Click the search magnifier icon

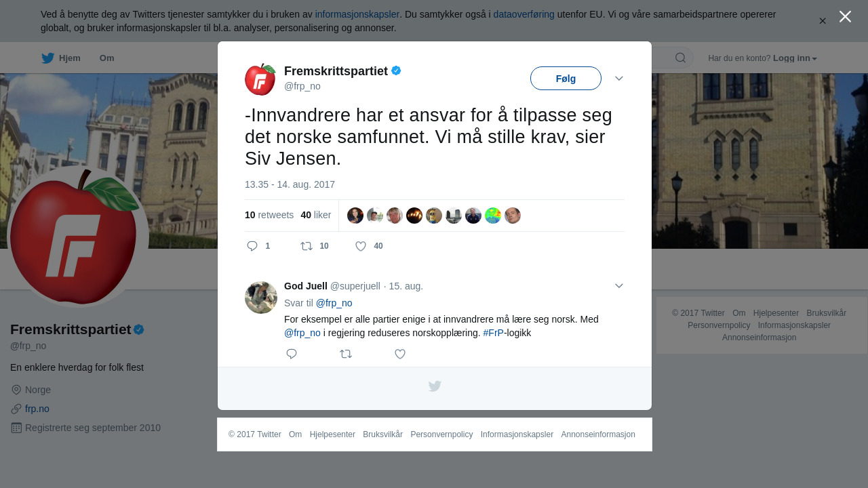tap(680, 58)
